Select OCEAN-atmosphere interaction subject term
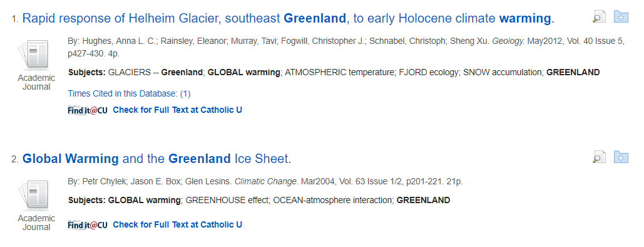644x247 pixels. (x=333, y=201)
